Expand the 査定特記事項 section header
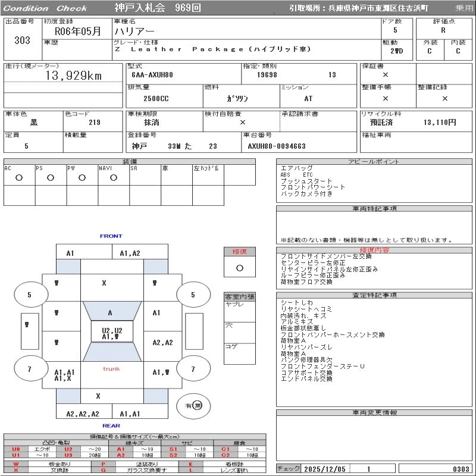This screenshot has width=476, height=476. coord(374,295)
